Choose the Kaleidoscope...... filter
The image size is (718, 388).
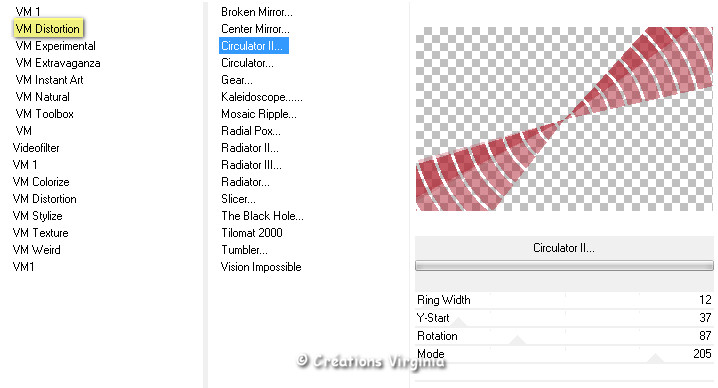[x=261, y=97]
